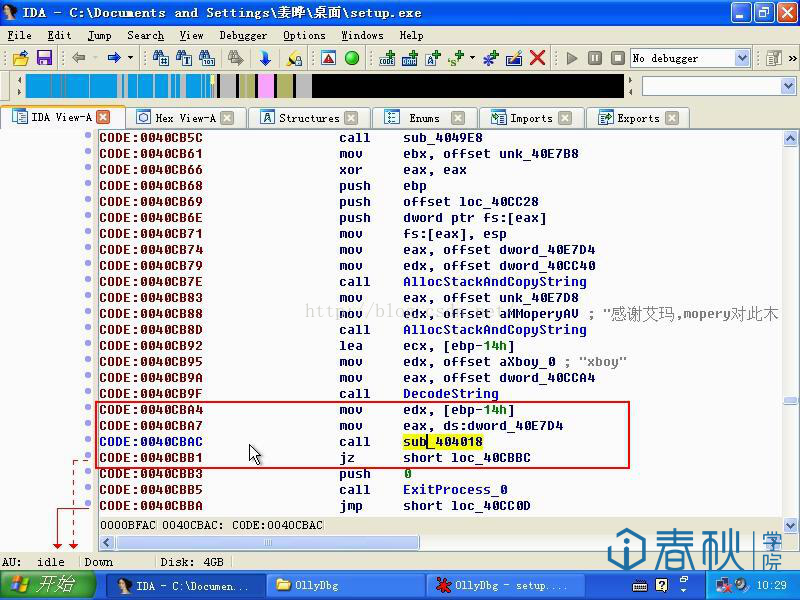Click the greyed search-next binoculars icon
Viewport: 800px width, 600px height.
tap(235, 58)
